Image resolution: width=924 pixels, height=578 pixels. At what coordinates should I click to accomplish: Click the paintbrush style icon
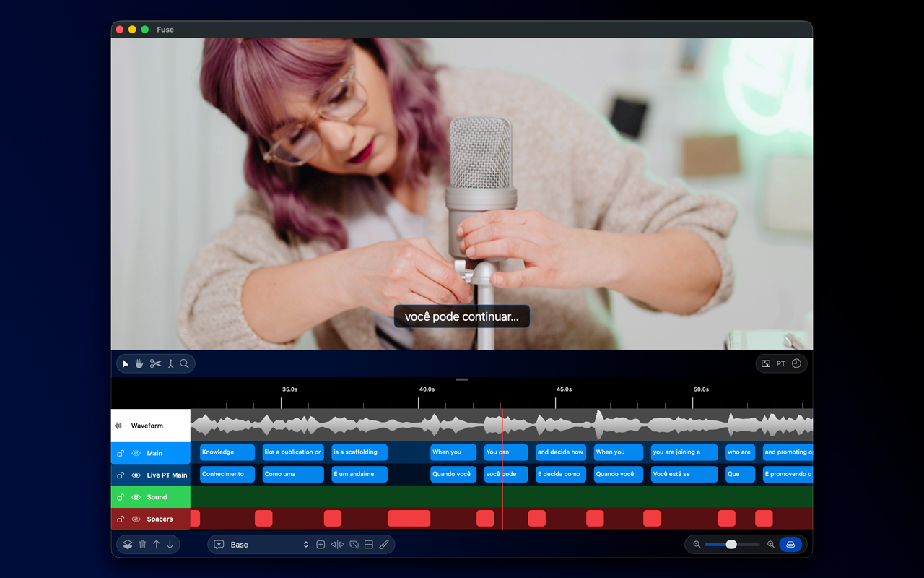click(384, 545)
